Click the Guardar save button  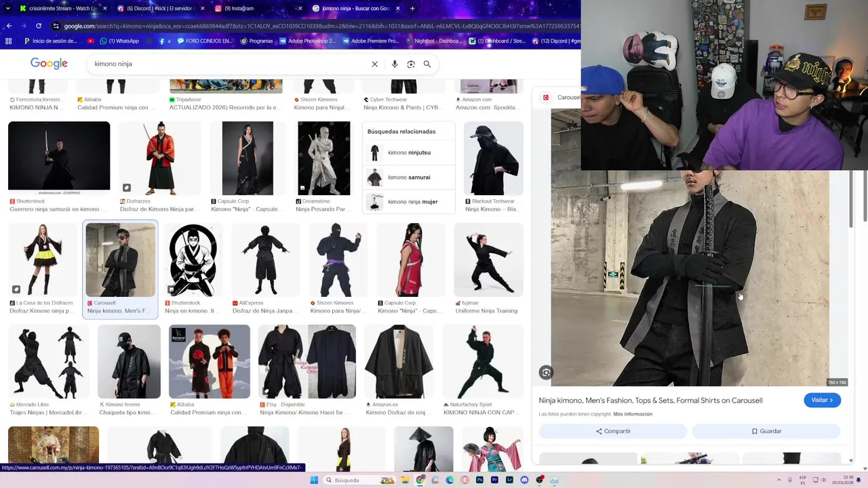coord(766,431)
